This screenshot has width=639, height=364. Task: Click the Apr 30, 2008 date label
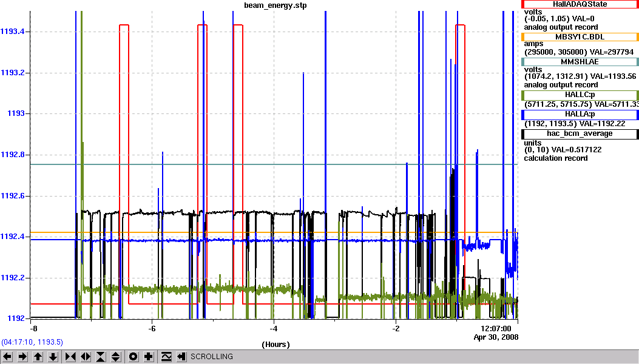pos(496,337)
